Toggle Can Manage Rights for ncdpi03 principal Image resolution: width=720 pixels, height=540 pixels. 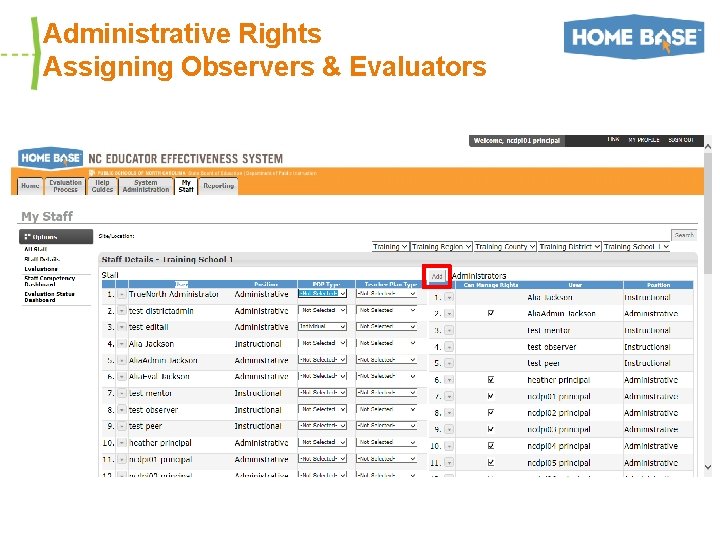(x=490, y=429)
